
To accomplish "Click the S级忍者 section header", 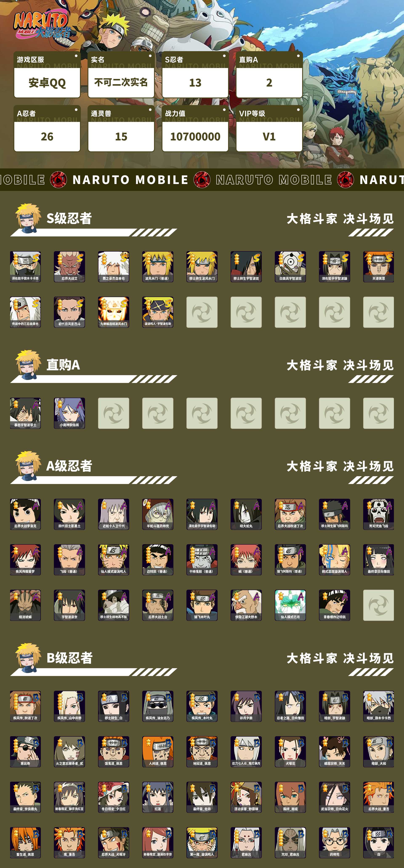I will (69, 218).
